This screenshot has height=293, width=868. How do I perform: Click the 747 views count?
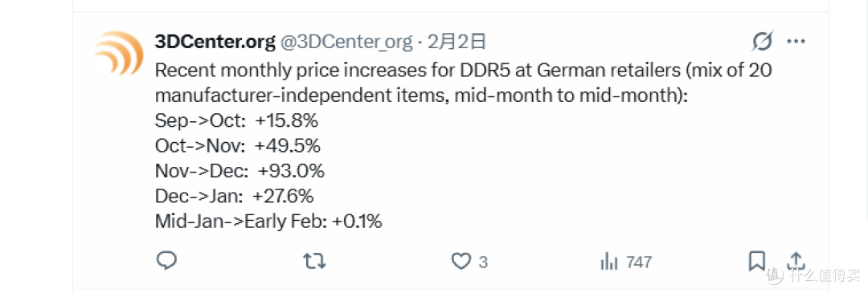point(639,262)
